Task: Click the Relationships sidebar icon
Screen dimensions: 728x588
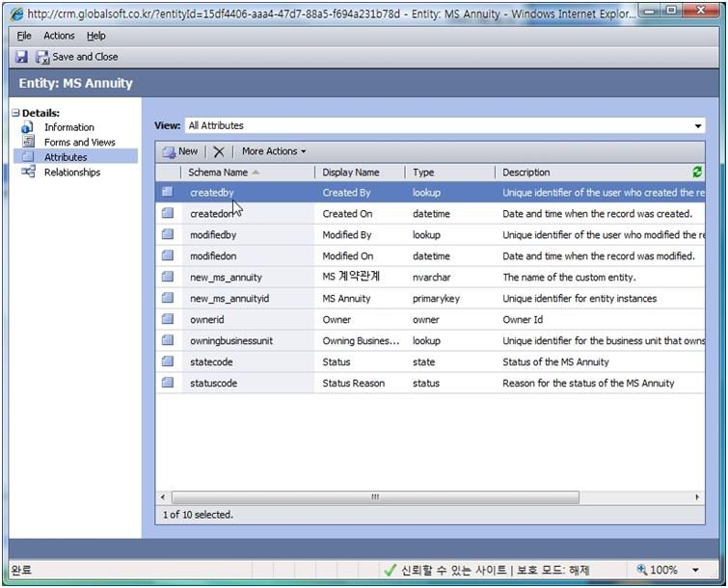Action: click(28, 172)
